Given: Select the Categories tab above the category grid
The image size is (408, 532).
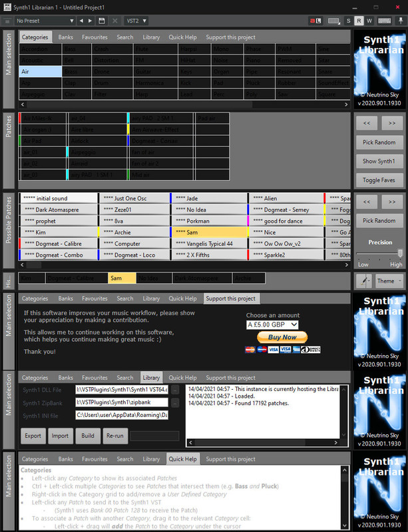Looking at the screenshot, I should (x=35, y=37).
